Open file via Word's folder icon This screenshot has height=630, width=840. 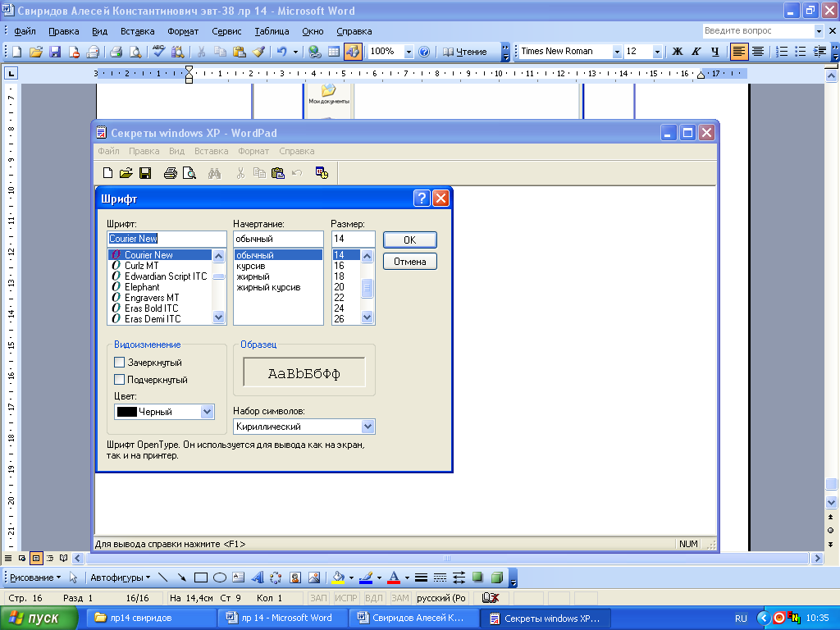tap(36, 52)
